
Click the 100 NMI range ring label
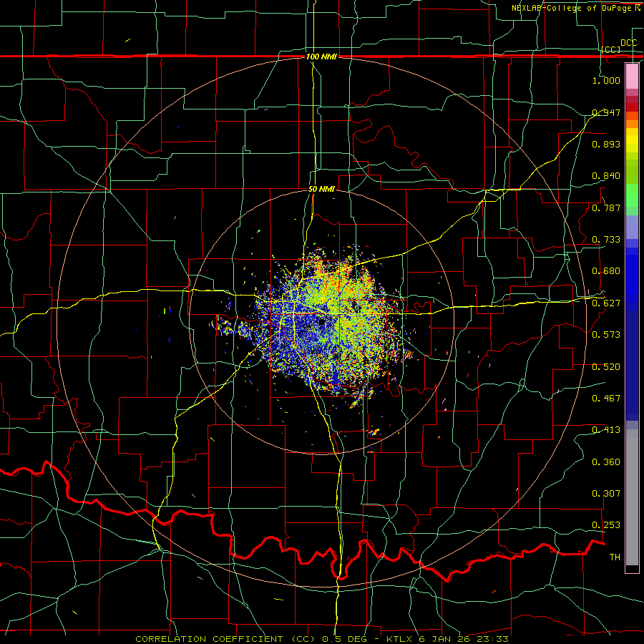tap(321, 57)
